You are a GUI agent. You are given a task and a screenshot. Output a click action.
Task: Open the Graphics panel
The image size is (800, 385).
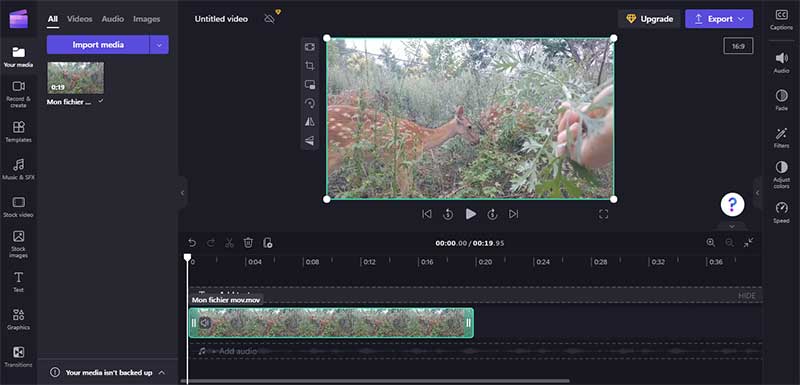(x=18, y=319)
